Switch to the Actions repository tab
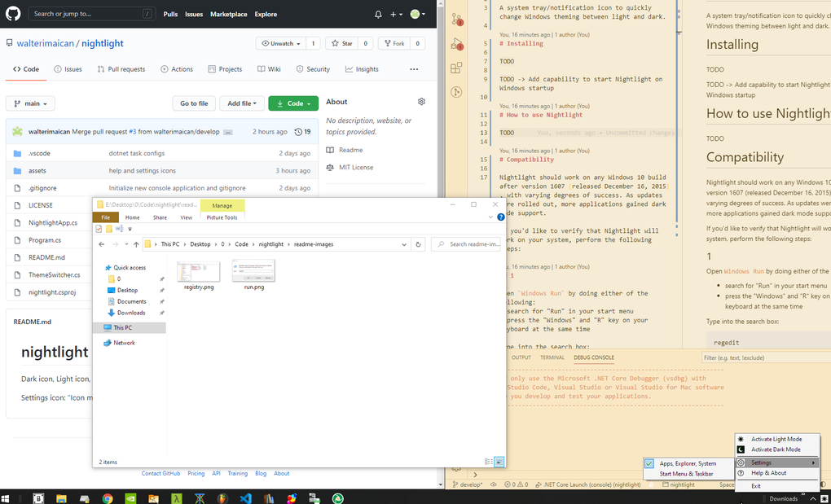The image size is (831, 504). [177, 69]
